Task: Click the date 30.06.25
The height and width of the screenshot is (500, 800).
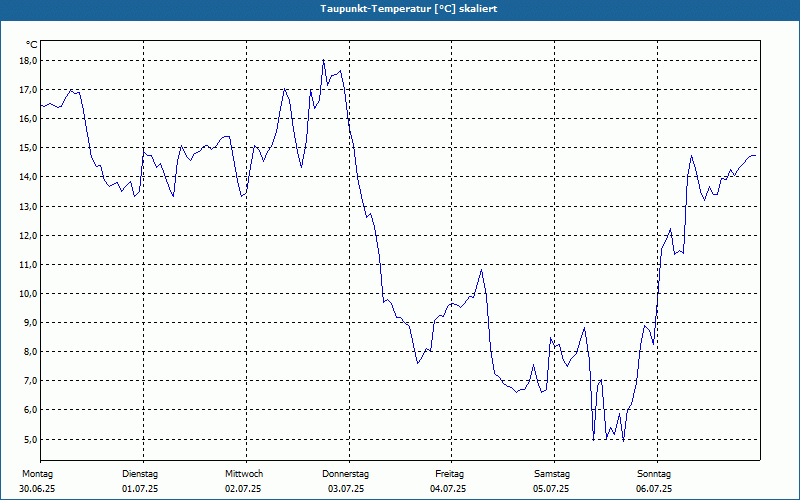Action: pyautogui.click(x=37, y=489)
